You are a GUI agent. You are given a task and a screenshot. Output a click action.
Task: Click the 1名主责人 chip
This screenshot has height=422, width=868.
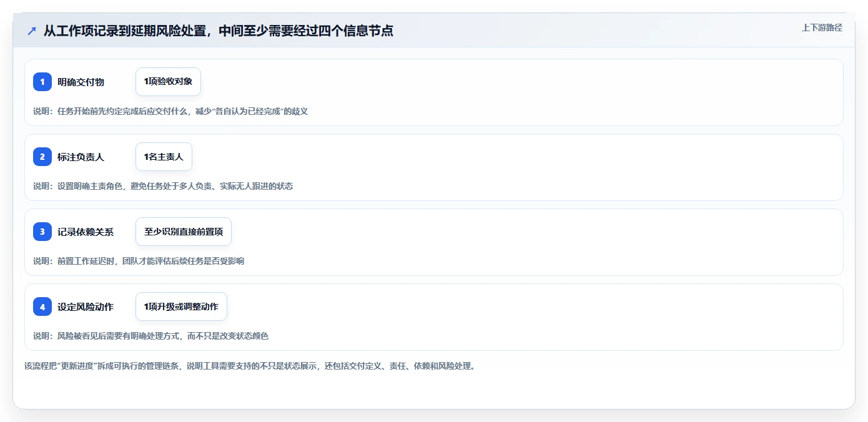pyautogui.click(x=164, y=157)
